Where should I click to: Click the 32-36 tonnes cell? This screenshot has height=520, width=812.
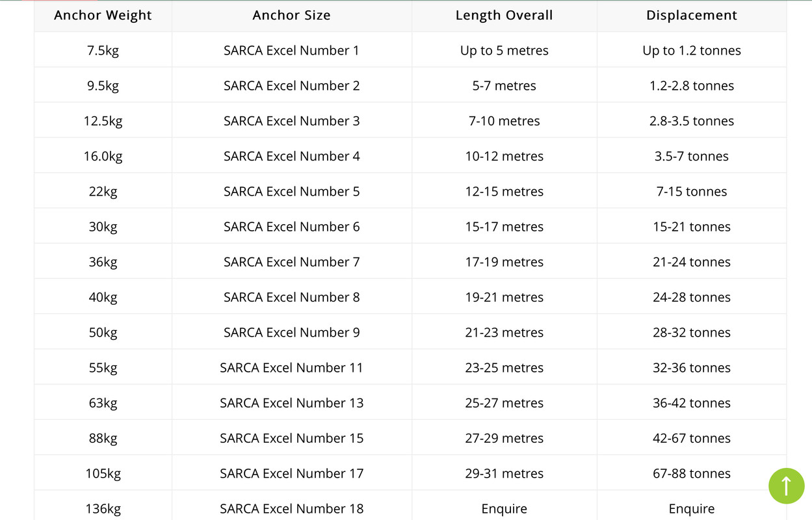tap(692, 367)
